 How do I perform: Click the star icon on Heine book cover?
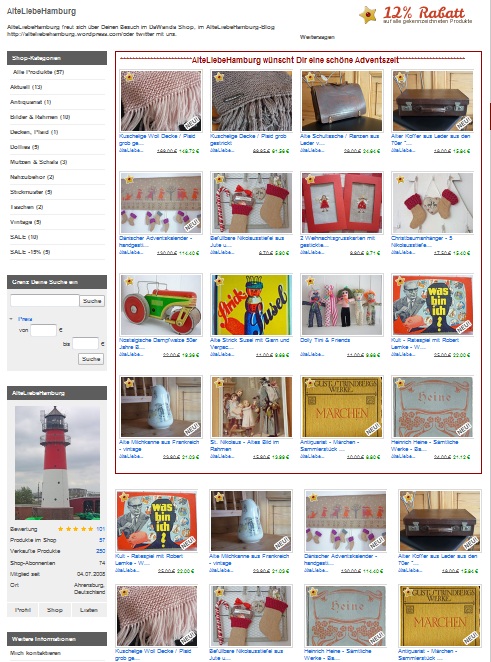(x=400, y=383)
